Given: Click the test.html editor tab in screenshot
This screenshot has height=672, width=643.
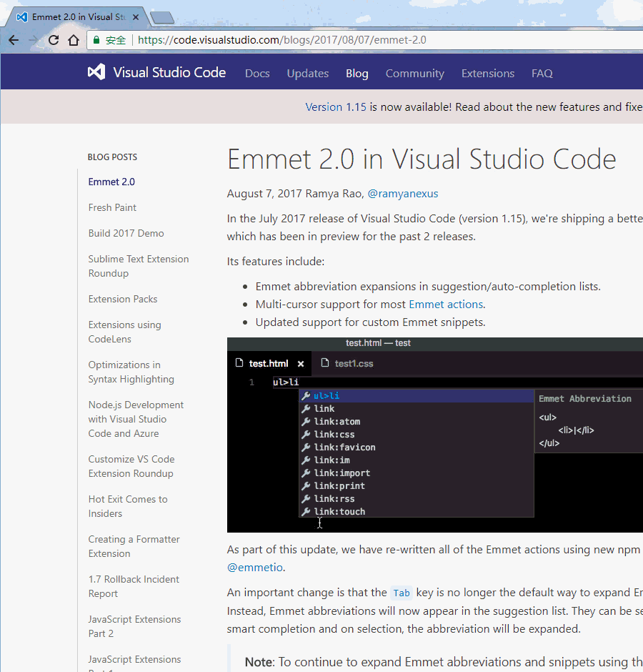Looking at the screenshot, I should (268, 363).
